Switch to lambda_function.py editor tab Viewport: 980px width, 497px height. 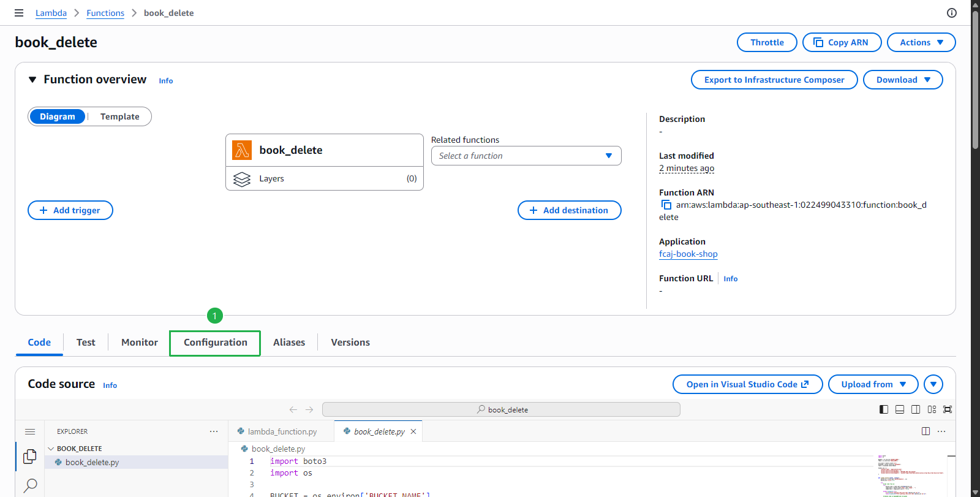pos(282,431)
